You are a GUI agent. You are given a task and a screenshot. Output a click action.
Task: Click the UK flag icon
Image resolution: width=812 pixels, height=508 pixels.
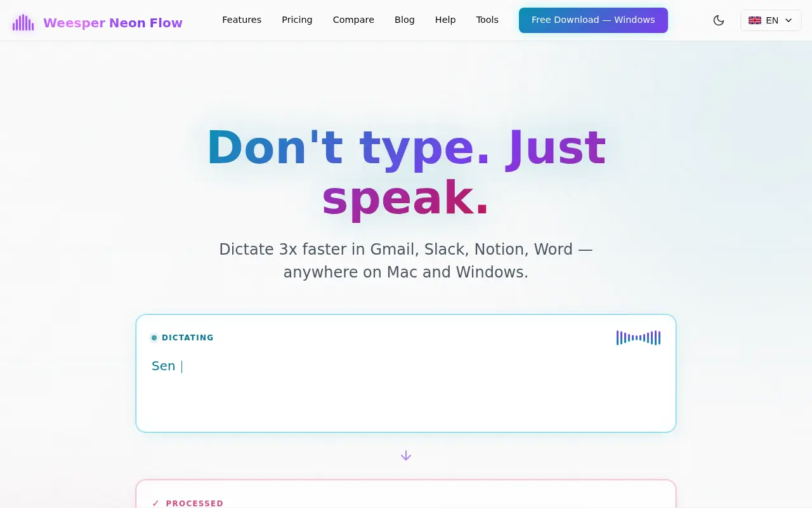coord(755,20)
